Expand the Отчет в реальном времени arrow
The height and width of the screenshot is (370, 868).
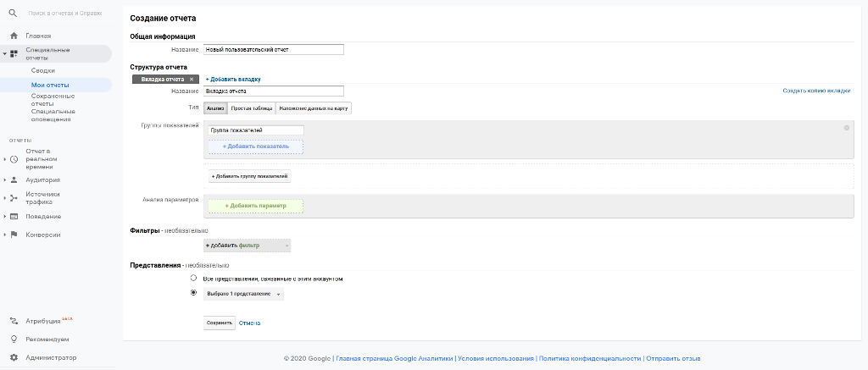pyautogui.click(x=4, y=159)
